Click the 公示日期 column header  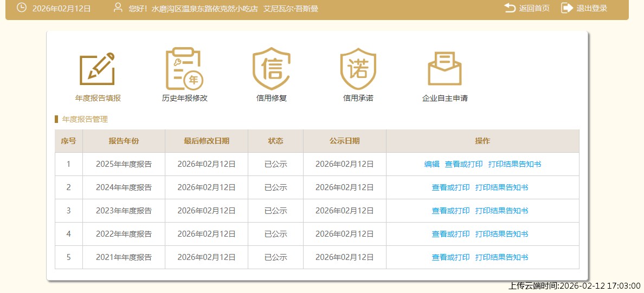click(x=345, y=141)
